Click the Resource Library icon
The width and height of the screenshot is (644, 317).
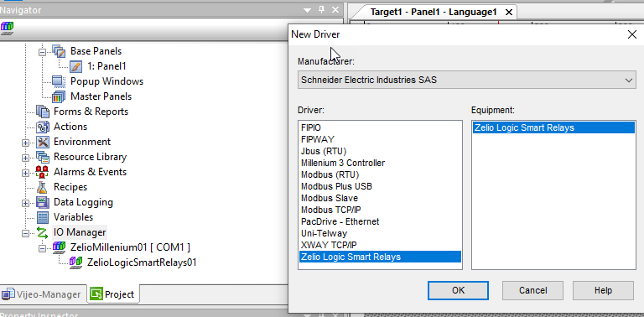tap(42, 157)
